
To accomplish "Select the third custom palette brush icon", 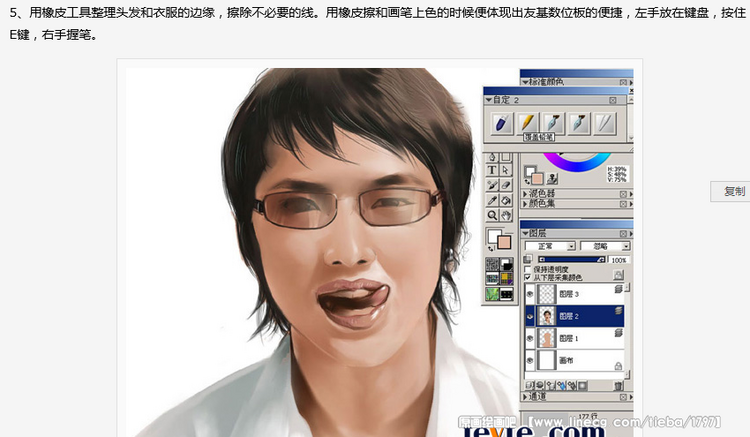I will [553, 123].
